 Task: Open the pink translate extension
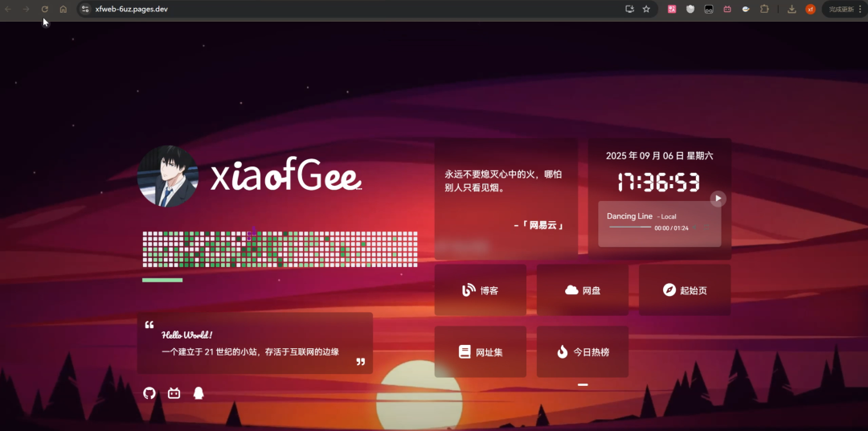tap(672, 9)
